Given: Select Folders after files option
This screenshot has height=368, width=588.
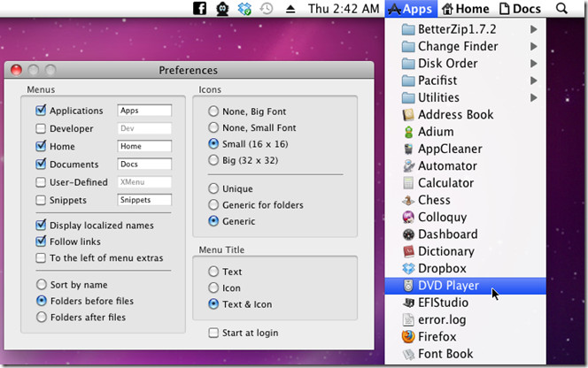Looking at the screenshot, I should tap(42, 317).
